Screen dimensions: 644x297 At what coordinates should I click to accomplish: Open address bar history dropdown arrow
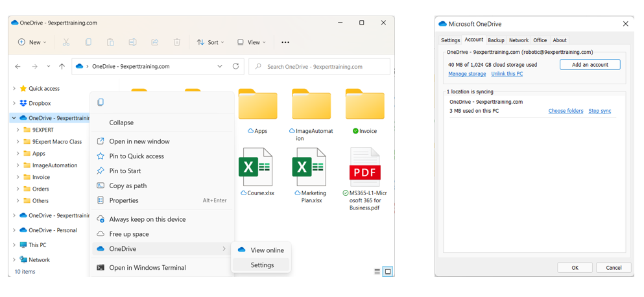pyautogui.click(x=220, y=66)
